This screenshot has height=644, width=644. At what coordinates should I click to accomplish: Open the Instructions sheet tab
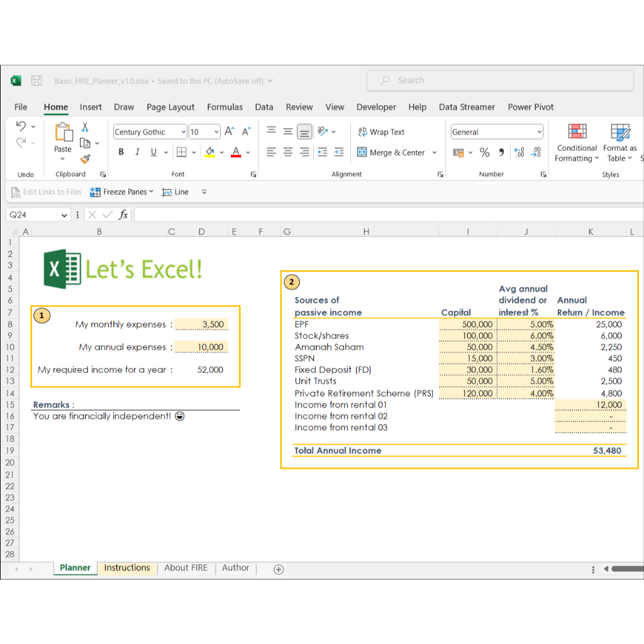click(127, 567)
